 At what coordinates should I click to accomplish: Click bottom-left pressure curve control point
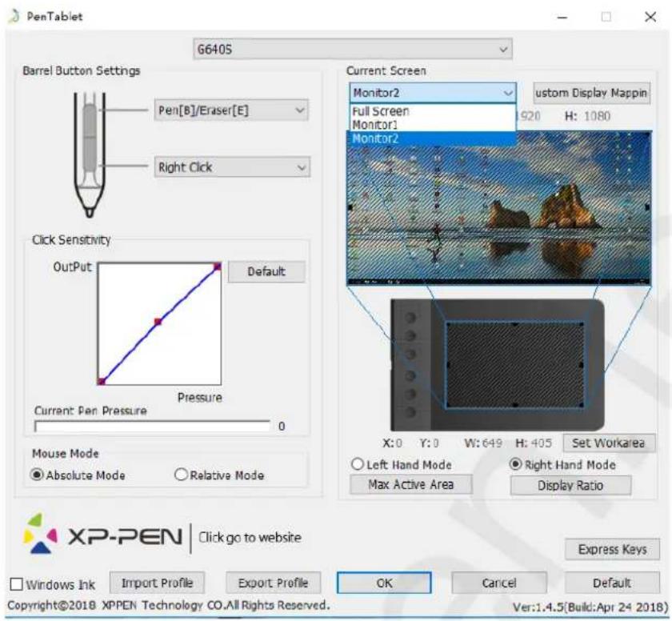[102, 381]
